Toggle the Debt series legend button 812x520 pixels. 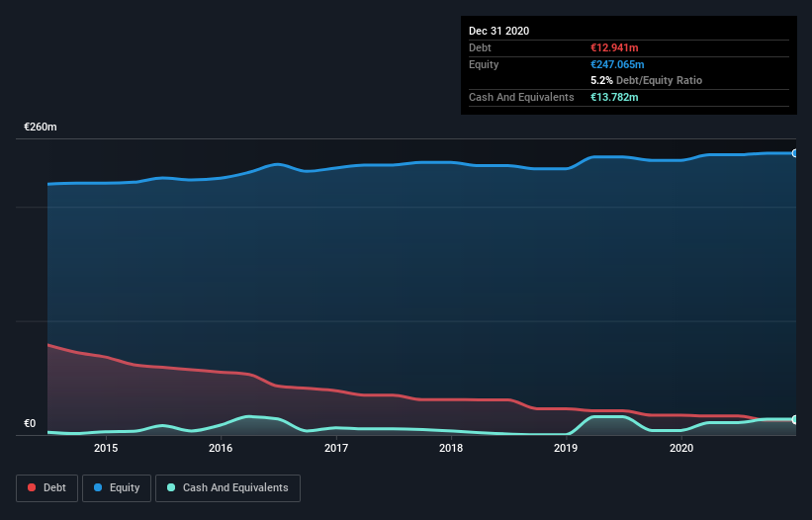coord(47,488)
